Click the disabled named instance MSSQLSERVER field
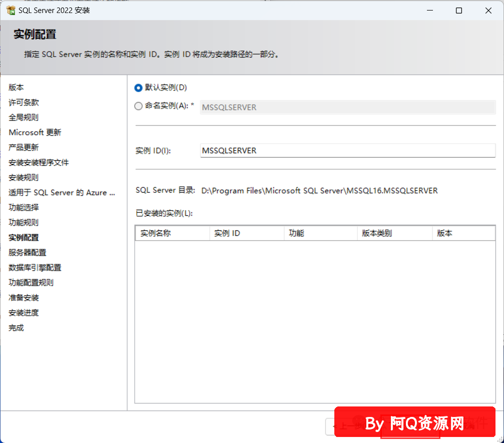 coord(348,108)
